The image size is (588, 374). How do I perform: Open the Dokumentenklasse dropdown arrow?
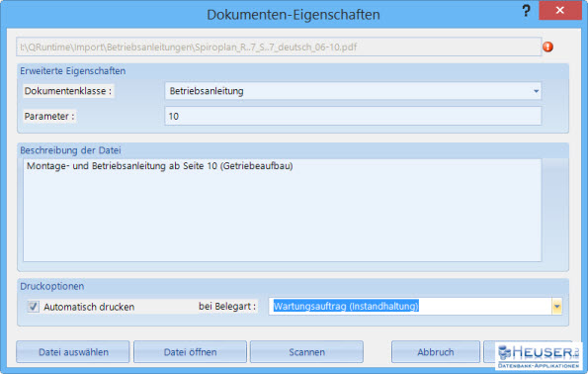tap(536, 91)
